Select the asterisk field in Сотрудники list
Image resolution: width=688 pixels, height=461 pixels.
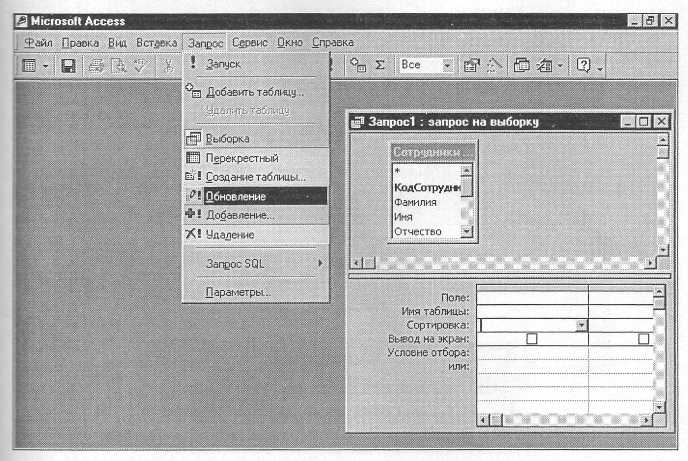coord(427,171)
